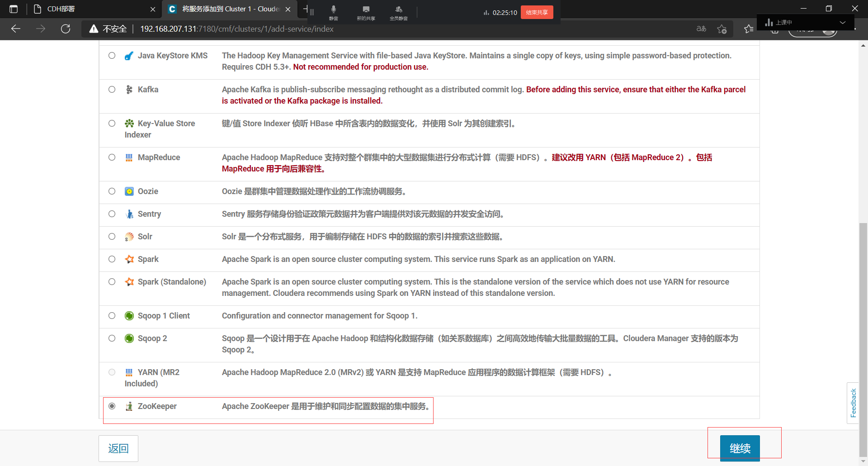Open the translate page icon in address bar
Image resolution: width=868 pixels, height=466 pixels.
click(x=701, y=29)
